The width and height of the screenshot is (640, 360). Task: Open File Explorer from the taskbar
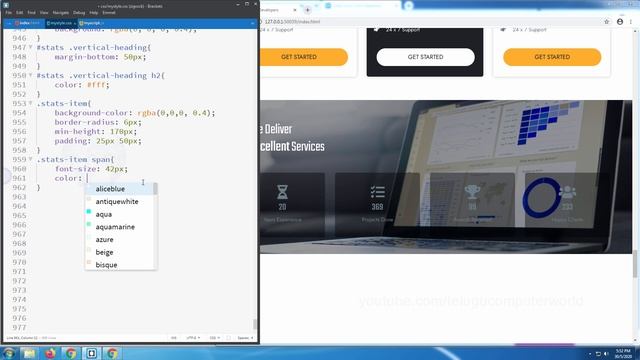pos(29,353)
